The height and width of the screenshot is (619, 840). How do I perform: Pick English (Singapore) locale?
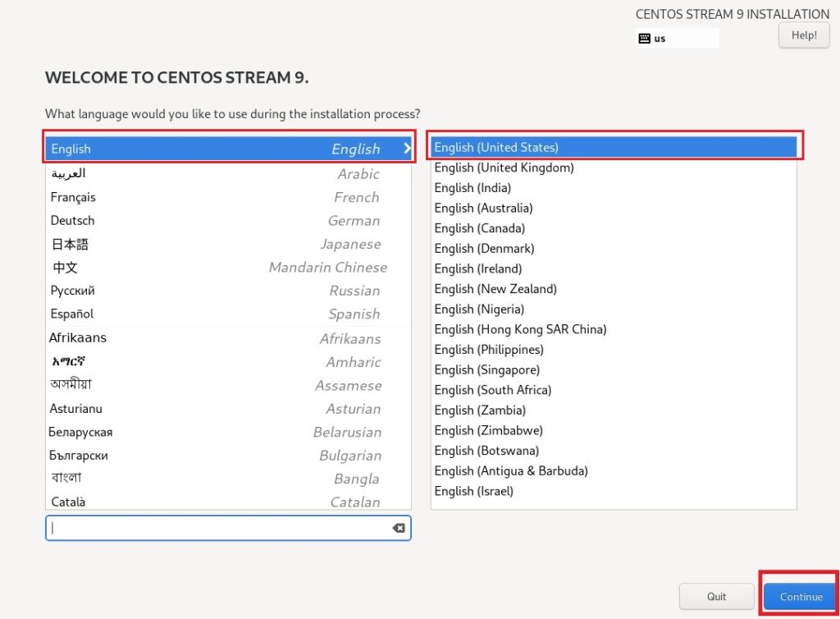point(486,370)
